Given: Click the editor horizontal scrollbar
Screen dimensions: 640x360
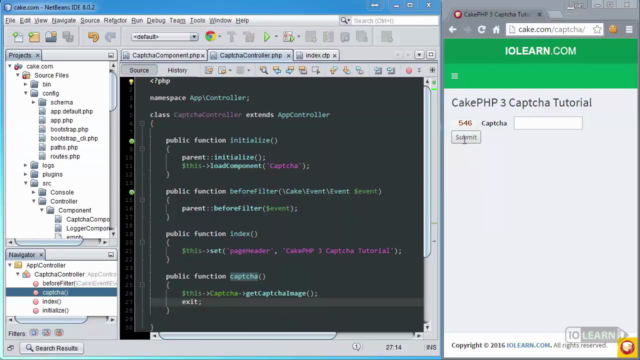Looking at the screenshot, I should click(247, 336).
